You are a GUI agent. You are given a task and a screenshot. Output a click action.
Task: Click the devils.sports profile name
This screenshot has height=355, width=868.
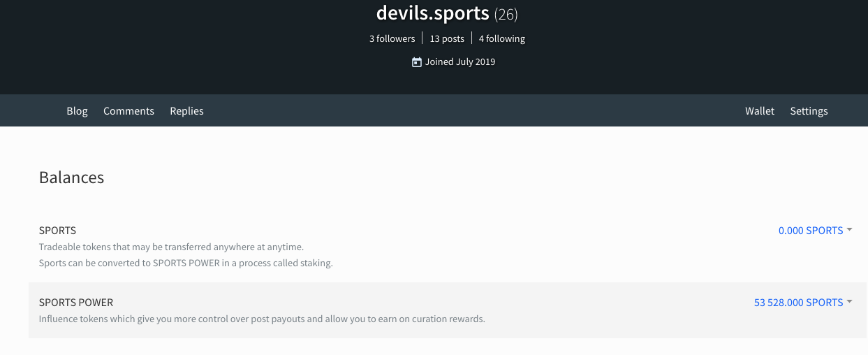[432, 13]
